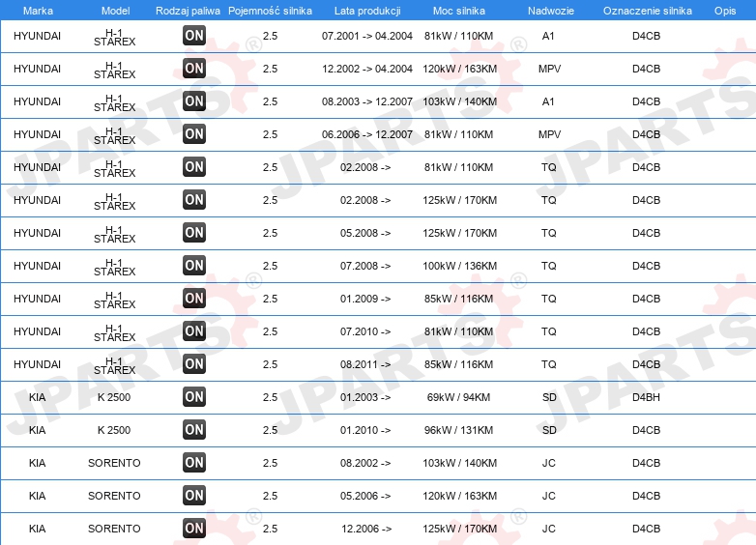Click engine power 120kW / 163KM in MPV row
The image size is (756, 545).
(459, 69)
